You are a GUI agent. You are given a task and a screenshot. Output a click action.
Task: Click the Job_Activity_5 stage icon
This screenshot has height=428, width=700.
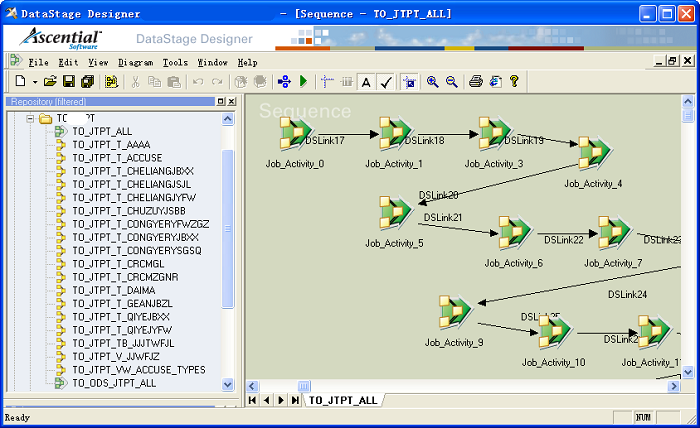pyautogui.click(x=395, y=213)
